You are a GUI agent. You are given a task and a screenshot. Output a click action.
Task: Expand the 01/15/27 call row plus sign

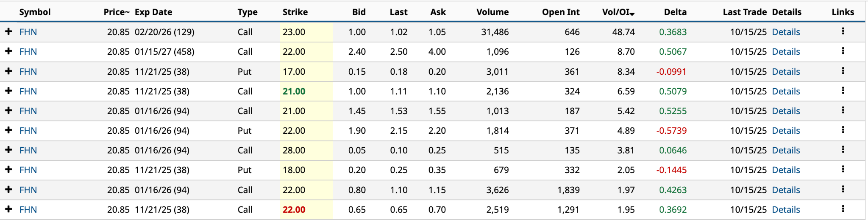[8, 51]
